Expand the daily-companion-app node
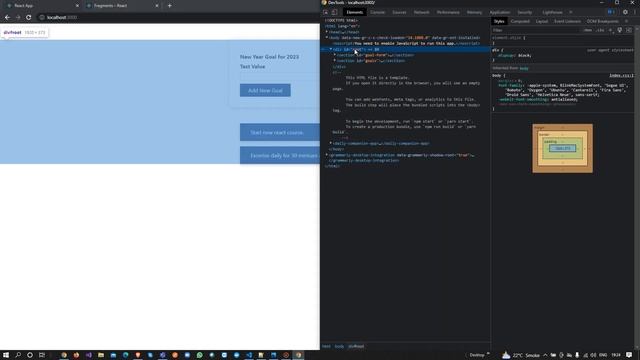The width and height of the screenshot is (640, 360). (x=331, y=144)
